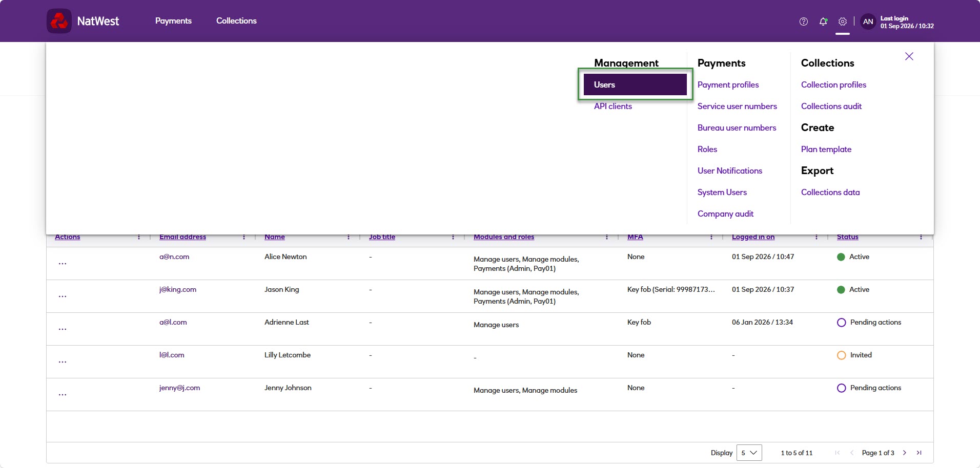Image resolution: width=980 pixels, height=468 pixels.
Task: Open the Logged in on column options menu
Action: (816, 237)
